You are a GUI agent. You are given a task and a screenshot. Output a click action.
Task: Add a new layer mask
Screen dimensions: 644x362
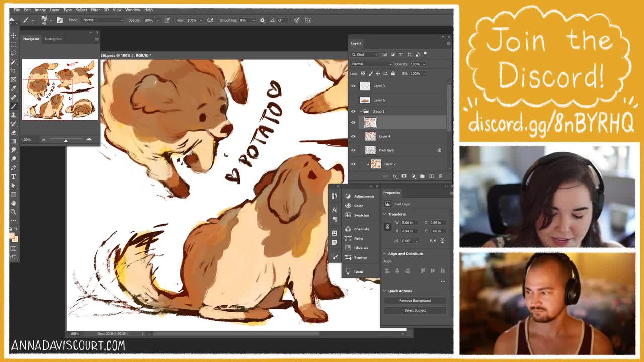404,176
